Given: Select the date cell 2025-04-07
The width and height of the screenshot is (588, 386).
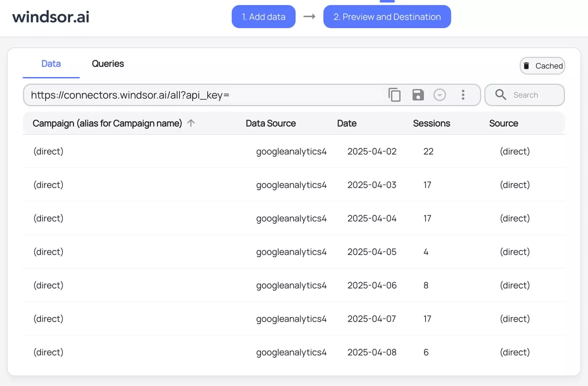Looking at the screenshot, I should pos(372,319).
